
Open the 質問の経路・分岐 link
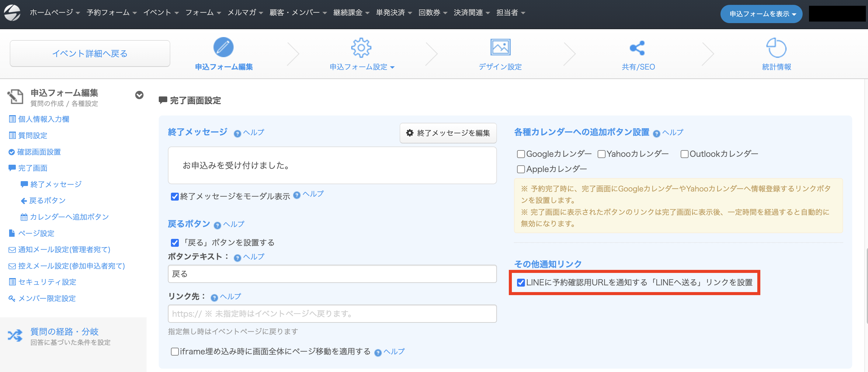64,332
